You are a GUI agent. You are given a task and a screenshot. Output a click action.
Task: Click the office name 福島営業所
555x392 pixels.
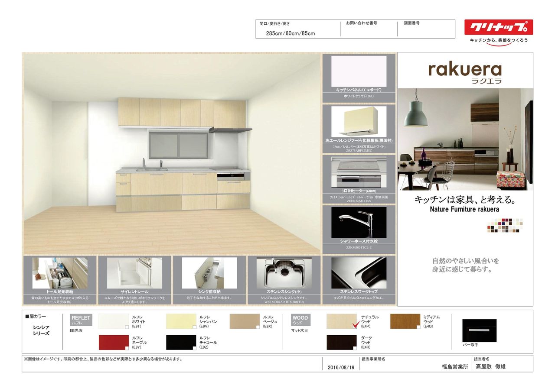pos(455,366)
